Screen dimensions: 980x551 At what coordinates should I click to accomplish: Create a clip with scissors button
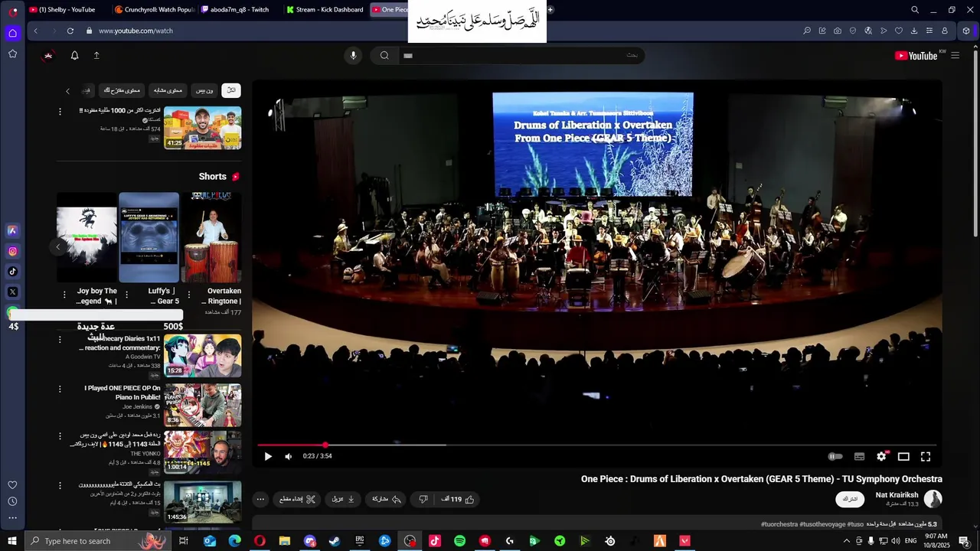point(297,499)
